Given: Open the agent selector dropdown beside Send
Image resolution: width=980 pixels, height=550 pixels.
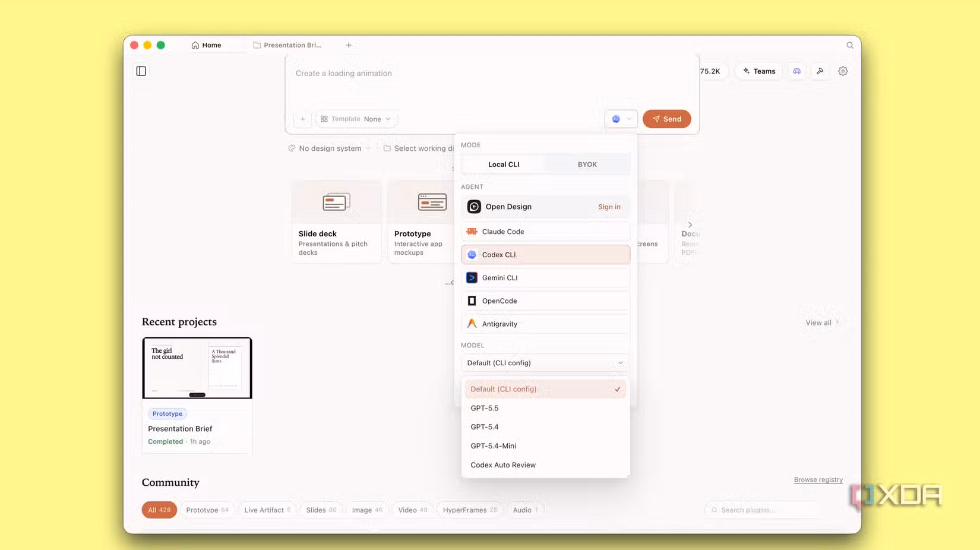Looking at the screenshot, I should [621, 119].
